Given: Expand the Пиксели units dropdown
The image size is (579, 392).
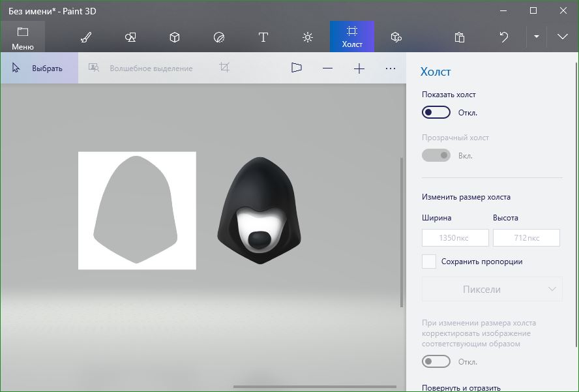Looking at the screenshot, I should (492, 290).
